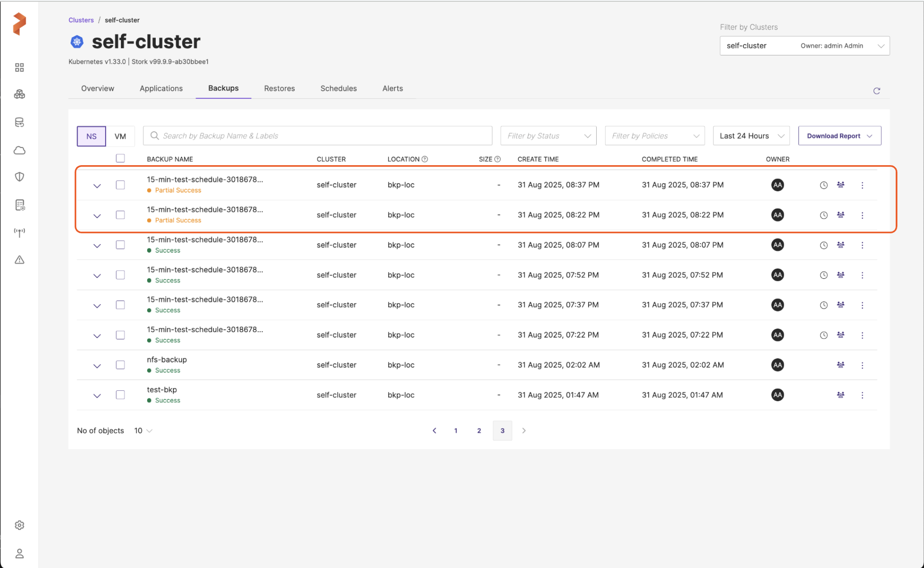This screenshot has width=924, height=568.
Task: Click the share users icon for the nfs-backup row
Action: coord(840,365)
